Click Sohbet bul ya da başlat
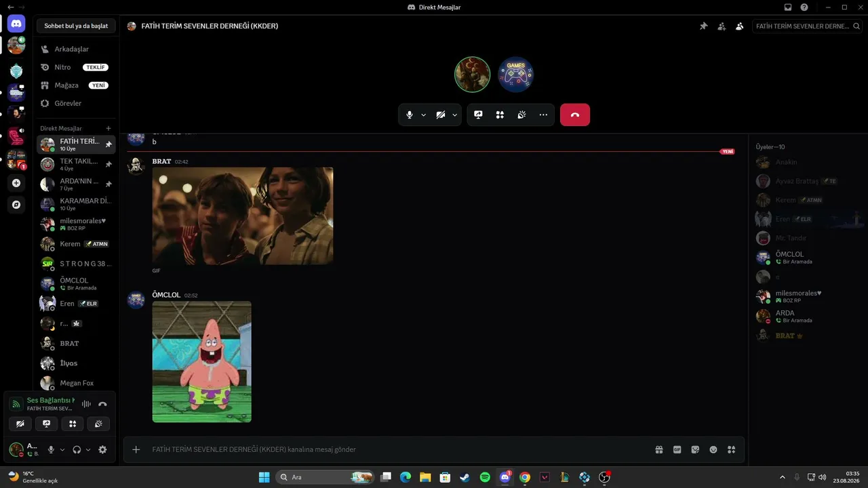Screen dimensions: 868x488 click(x=76, y=26)
